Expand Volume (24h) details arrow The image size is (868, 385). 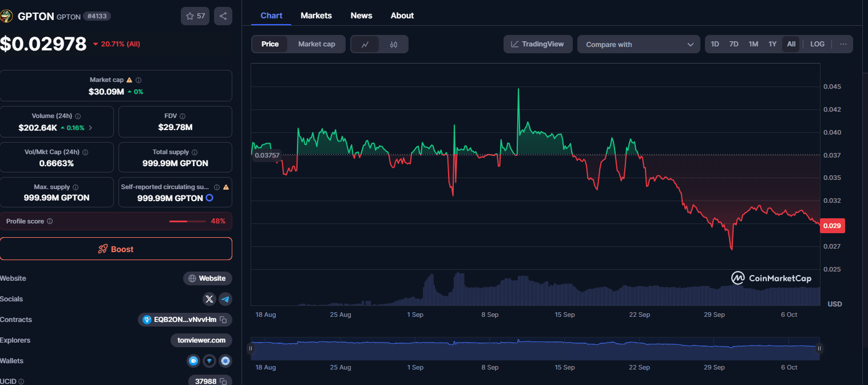[90, 128]
